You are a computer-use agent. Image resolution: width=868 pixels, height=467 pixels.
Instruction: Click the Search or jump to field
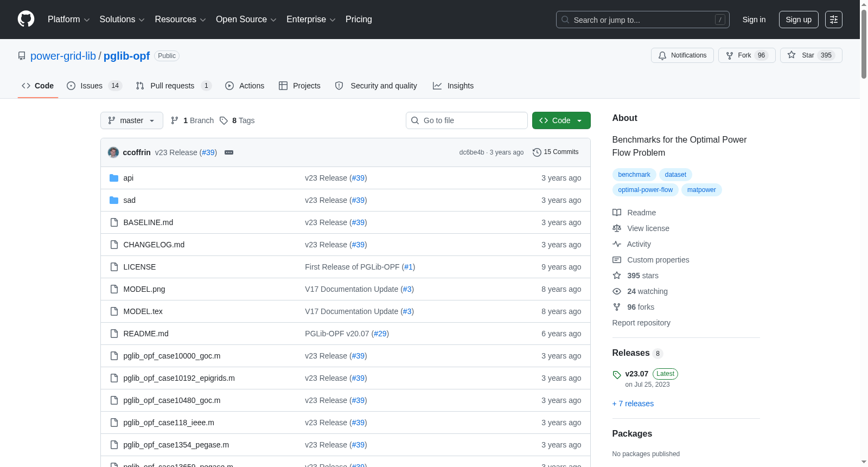click(x=643, y=20)
